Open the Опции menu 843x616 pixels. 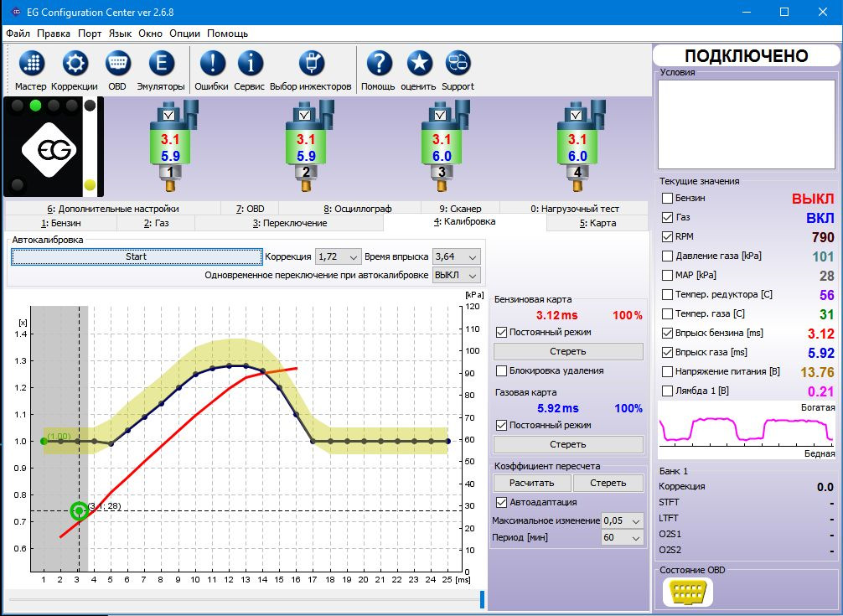pos(184,34)
